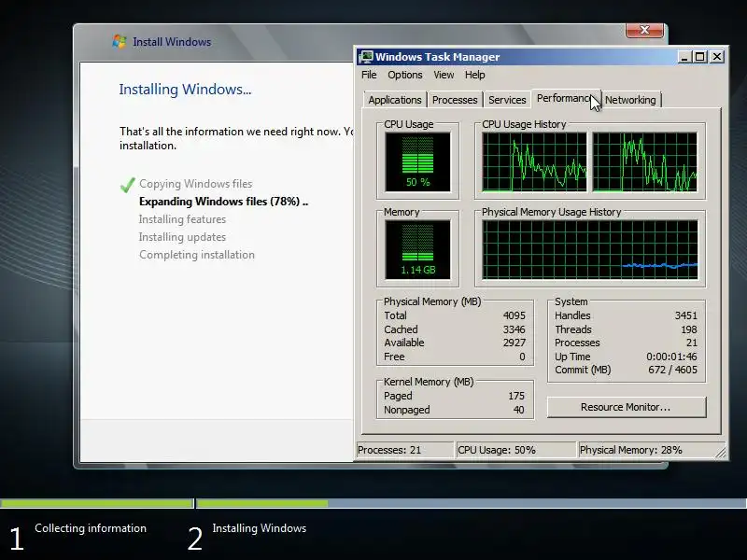
Task: Click the Handles value 3451
Action: [686, 315]
